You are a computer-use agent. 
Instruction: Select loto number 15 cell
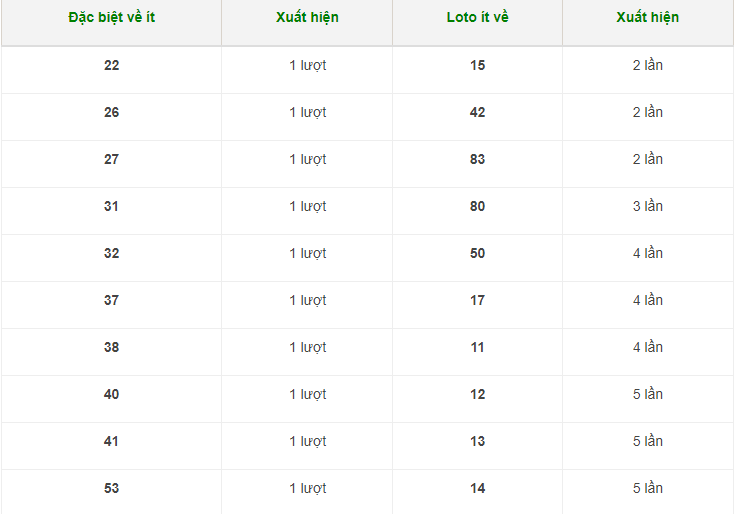(x=477, y=65)
